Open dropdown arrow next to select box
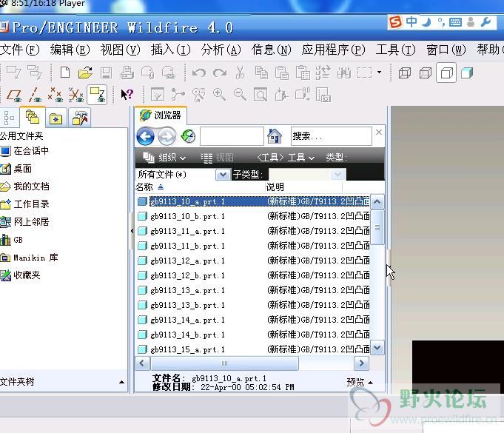 379,73
